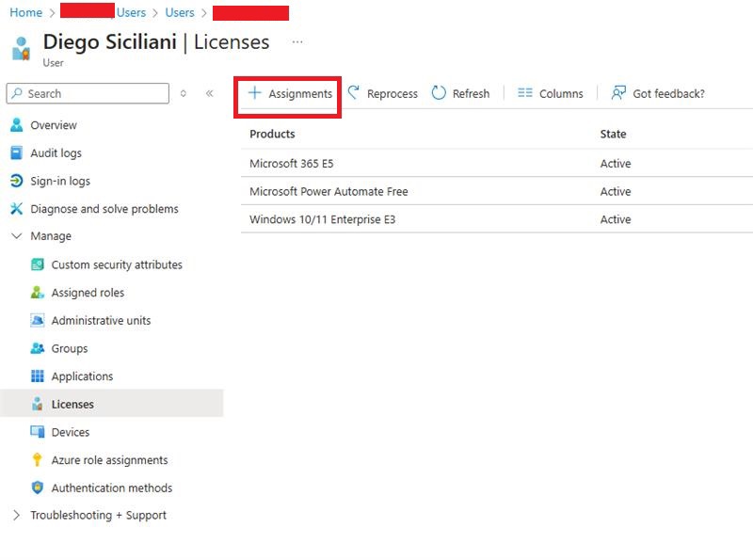Click the Applications grid icon

click(x=38, y=376)
